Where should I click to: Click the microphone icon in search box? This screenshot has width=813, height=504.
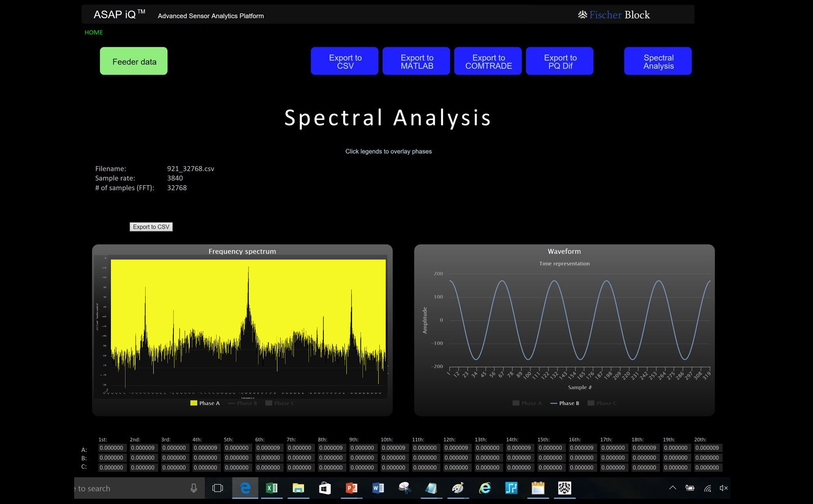194,488
